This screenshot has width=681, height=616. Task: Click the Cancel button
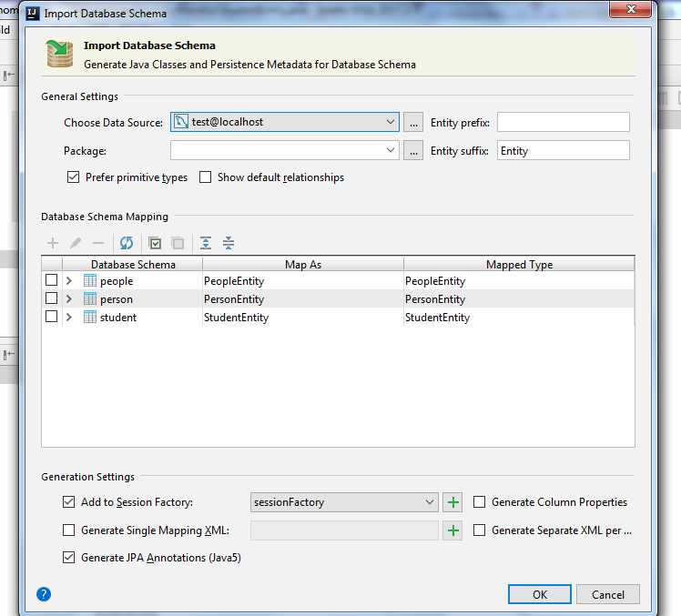tap(607, 594)
